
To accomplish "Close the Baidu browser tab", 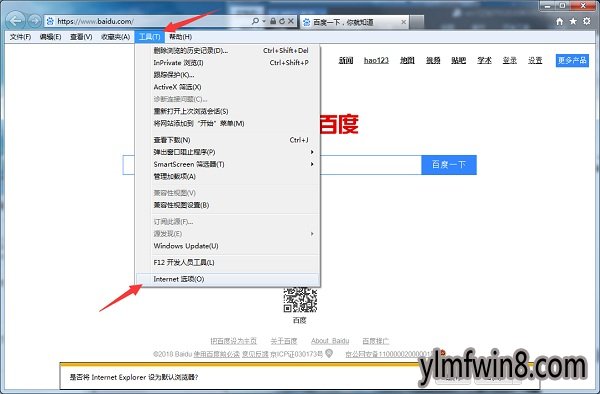I will [x=403, y=22].
